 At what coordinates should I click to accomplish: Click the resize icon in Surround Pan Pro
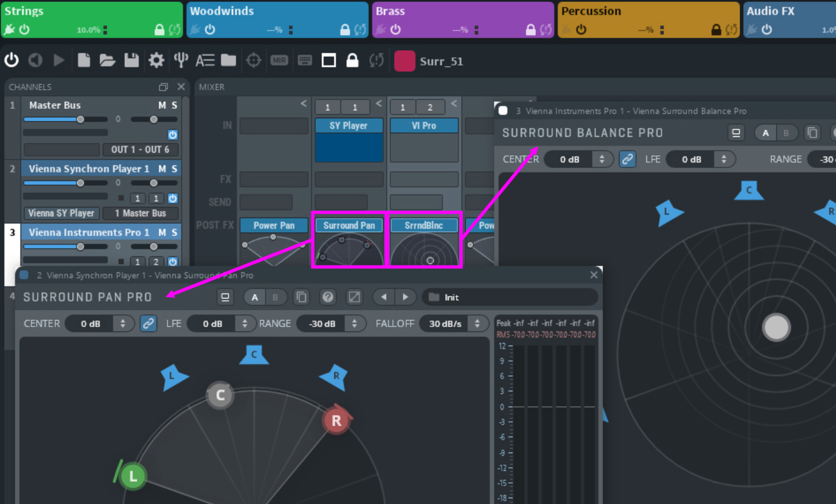(x=354, y=297)
